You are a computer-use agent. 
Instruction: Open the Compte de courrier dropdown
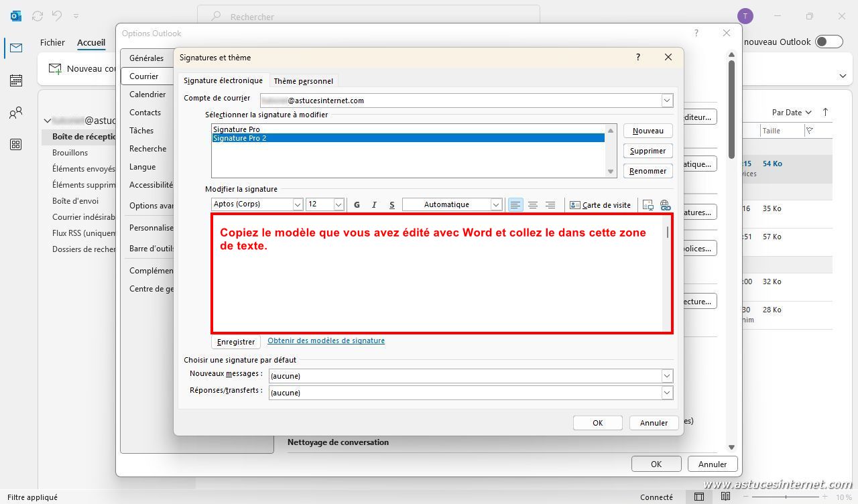[x=667, y=101]
